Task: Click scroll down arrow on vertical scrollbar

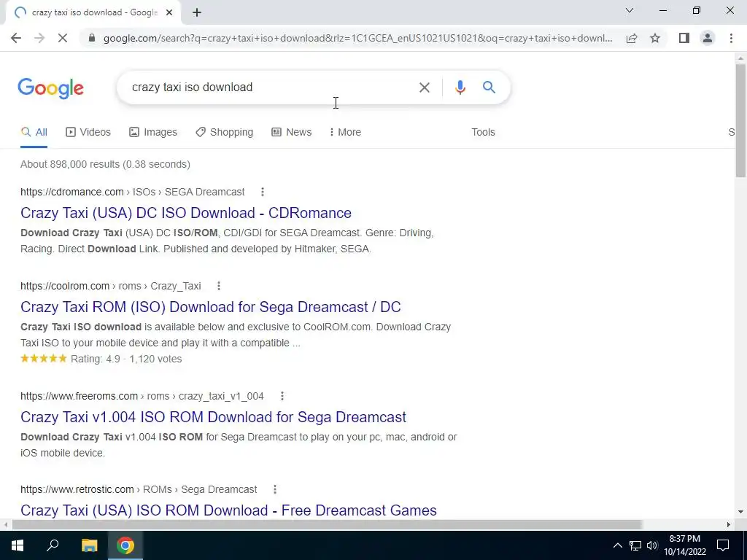Action: coord(740,512)
